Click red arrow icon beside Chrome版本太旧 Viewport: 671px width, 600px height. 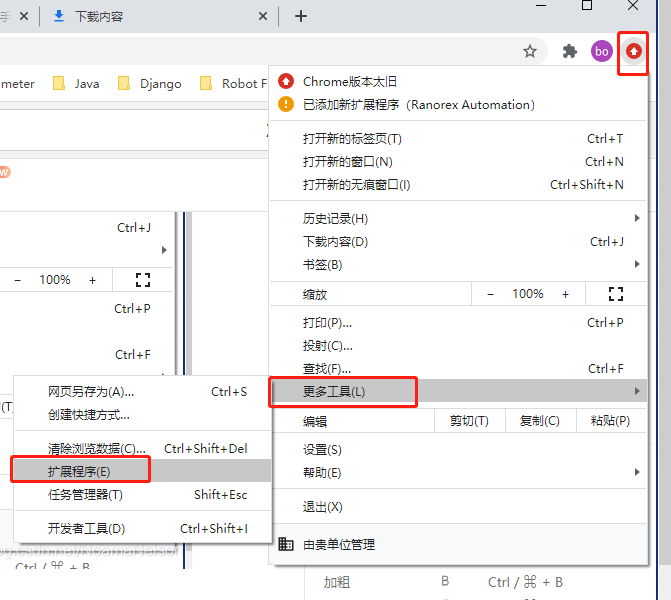click(286, 81)
